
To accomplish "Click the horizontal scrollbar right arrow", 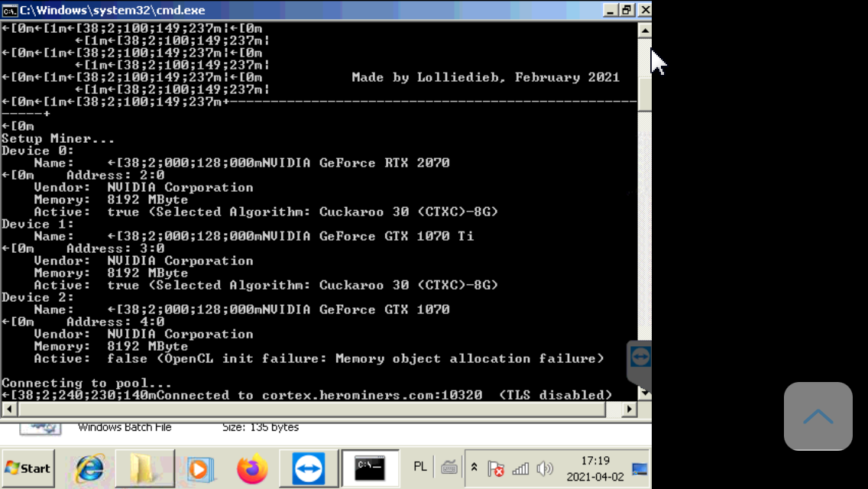I will (629, 410).
